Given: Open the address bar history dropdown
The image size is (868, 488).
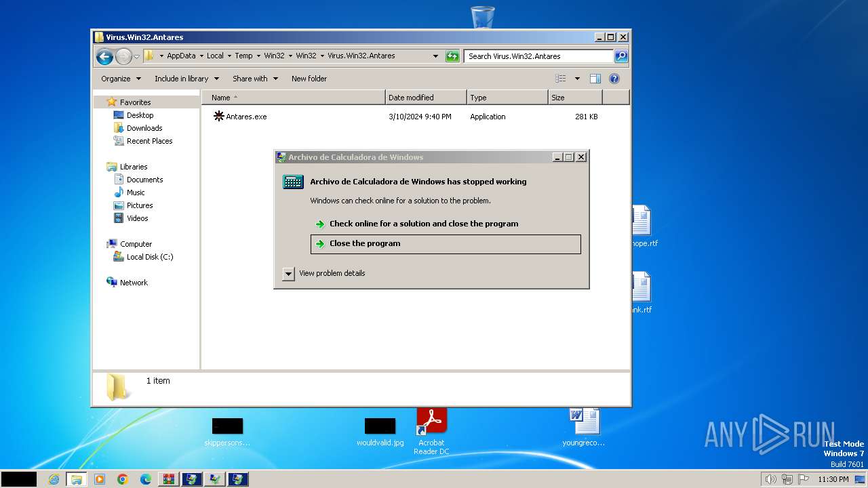Looking at the screenshot, I should [435, 56].
